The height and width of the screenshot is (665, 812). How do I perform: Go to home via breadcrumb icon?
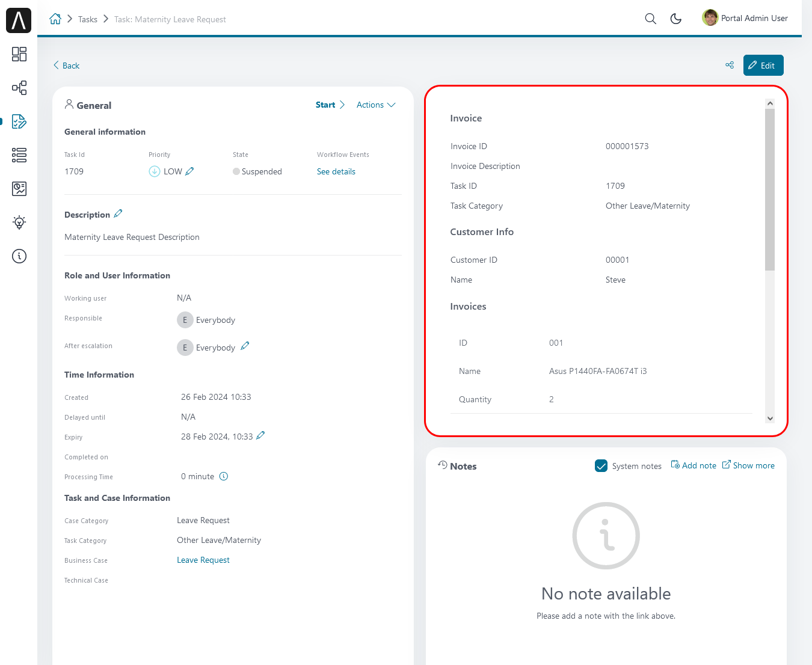pos(55,19)
